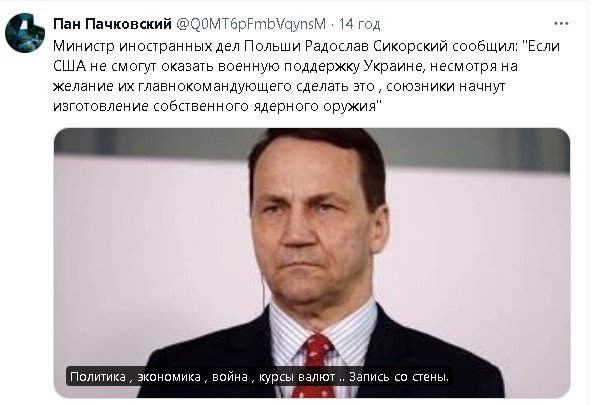Open the three-dot more options menu
This screenshot has width=593, height=405.
pos(561,23)
